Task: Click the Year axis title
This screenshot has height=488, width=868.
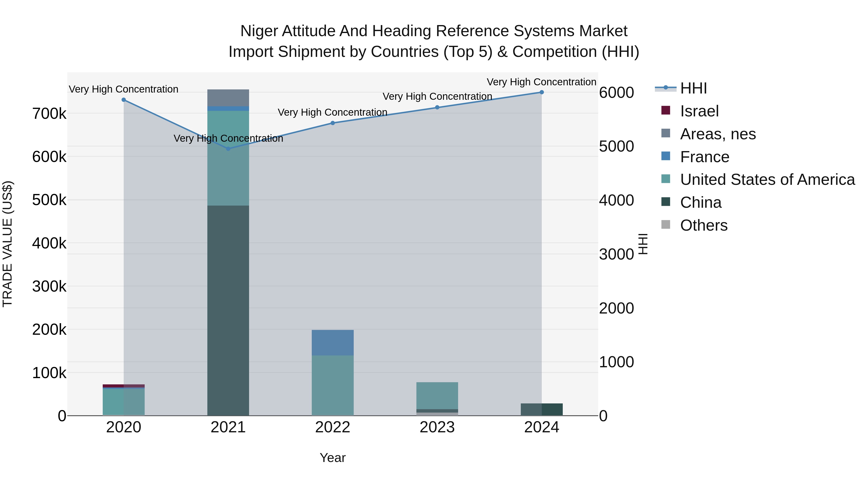Action: pos(332,458)
